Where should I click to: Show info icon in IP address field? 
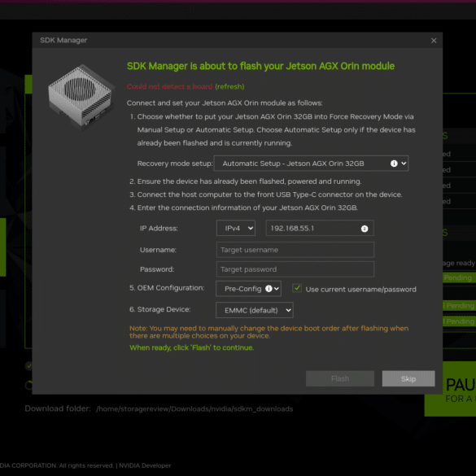[365, 229]
